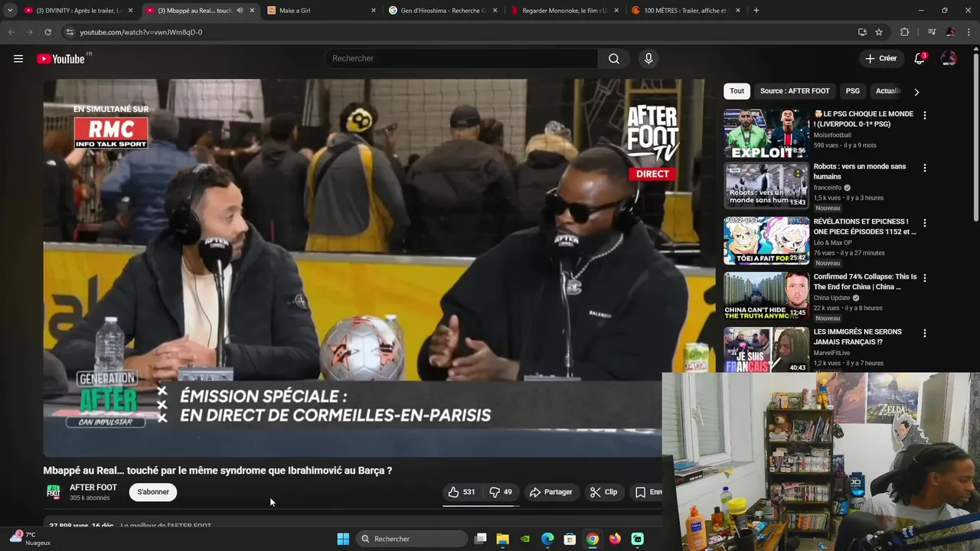Switch to 100 MÈTRES trailer tab
This screenshot has height=551, width=980.
click(686, 11)
